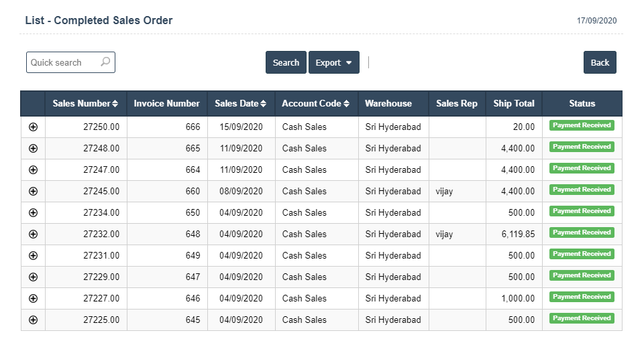This screenshot has height=341, width=644.
Task: Click plus icon for order 27234.00
Action: (x=33, y=212)
